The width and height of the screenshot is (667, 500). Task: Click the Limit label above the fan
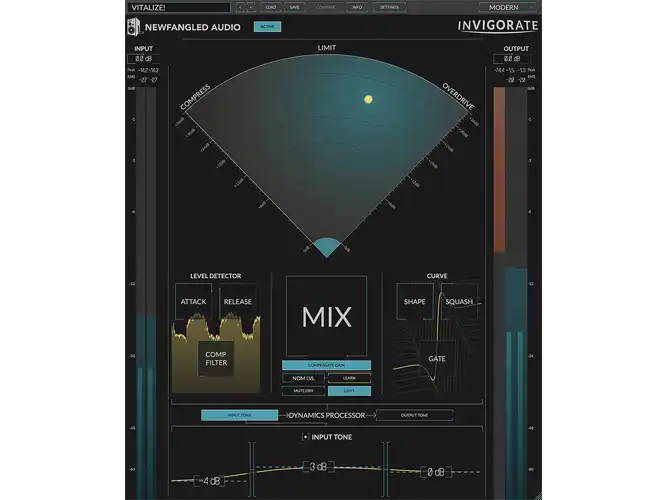coord(327,48)
